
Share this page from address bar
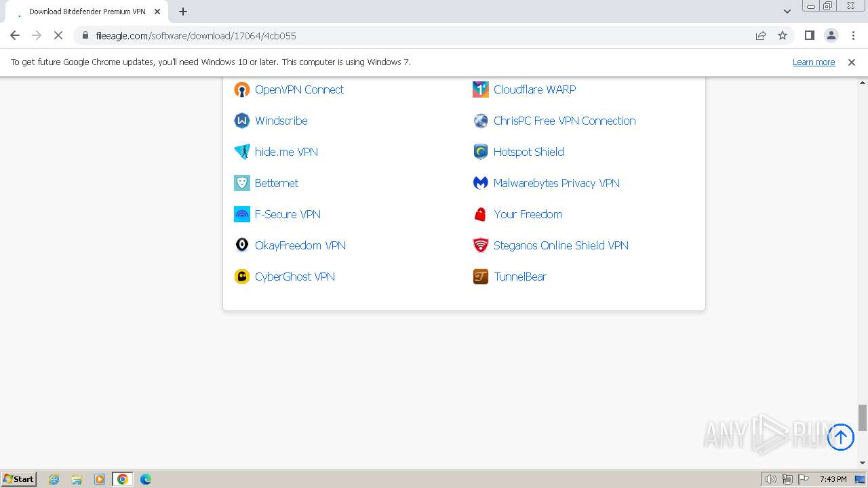pos(761,35)
